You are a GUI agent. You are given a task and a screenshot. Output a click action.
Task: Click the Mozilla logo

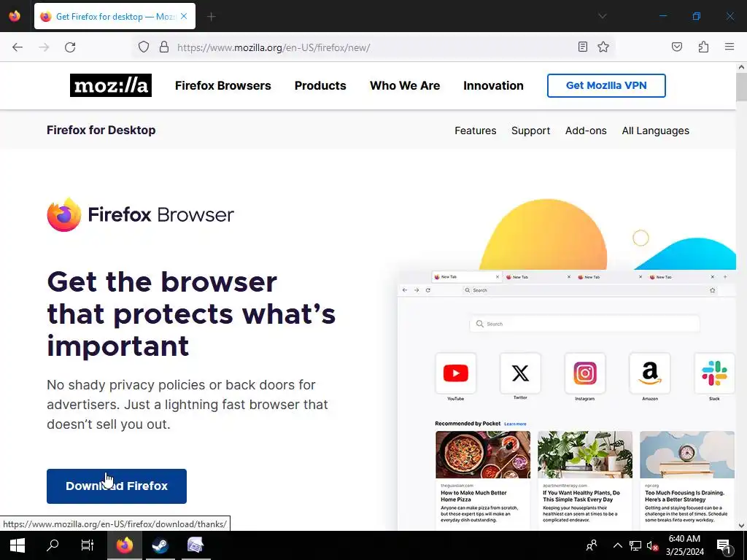click(111, 85)
